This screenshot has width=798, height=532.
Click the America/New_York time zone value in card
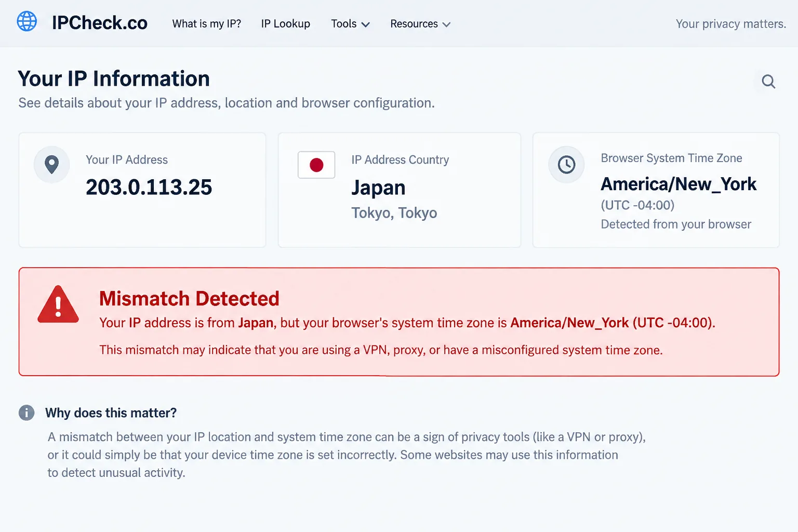coord(679,184)
